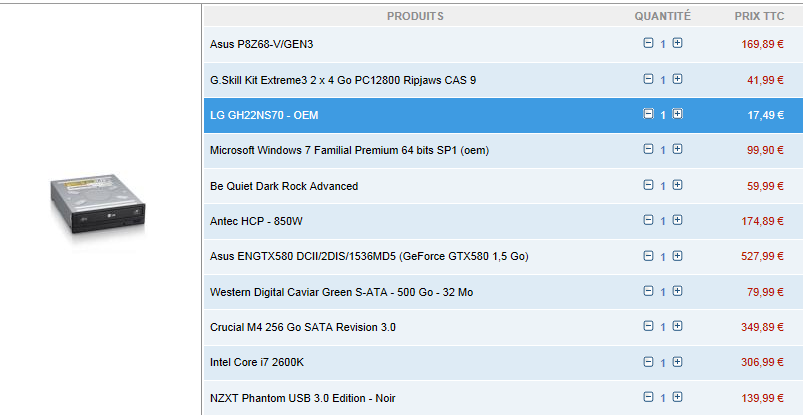Decrease quantity of Intel Core i7 2600K
The height and width of the screenshot is (415, 804).
tap(648, 362)
